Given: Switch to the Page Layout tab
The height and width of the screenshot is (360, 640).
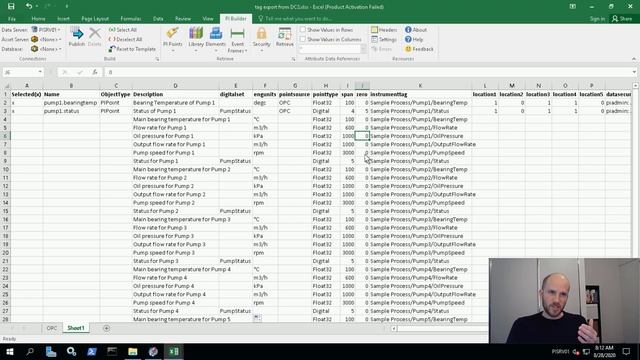Looking at the screenshot, I should 95,19.
